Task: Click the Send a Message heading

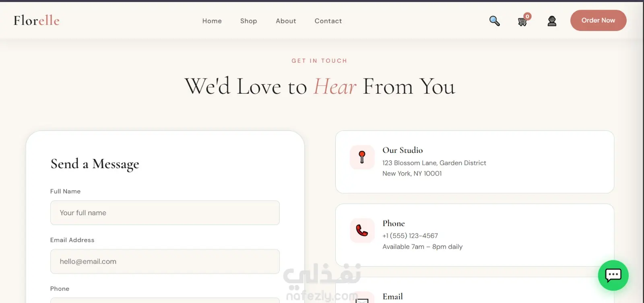Action: tap(95, 164)
